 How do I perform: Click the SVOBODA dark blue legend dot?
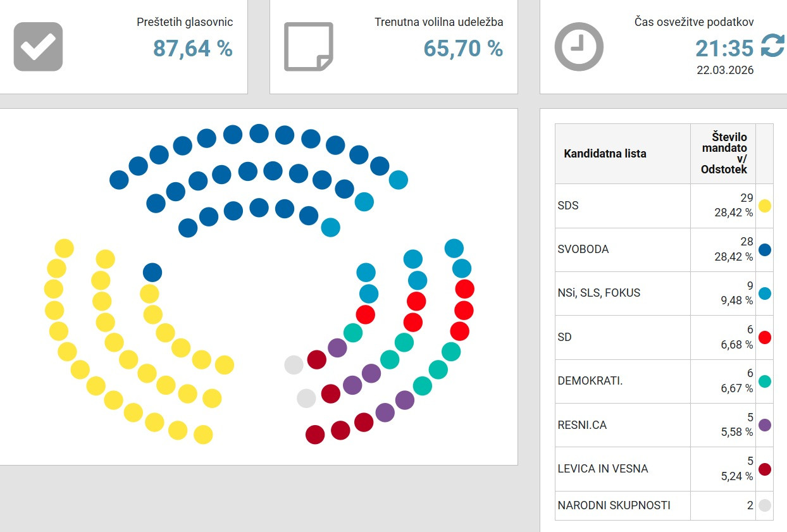(x=764, y=249)
